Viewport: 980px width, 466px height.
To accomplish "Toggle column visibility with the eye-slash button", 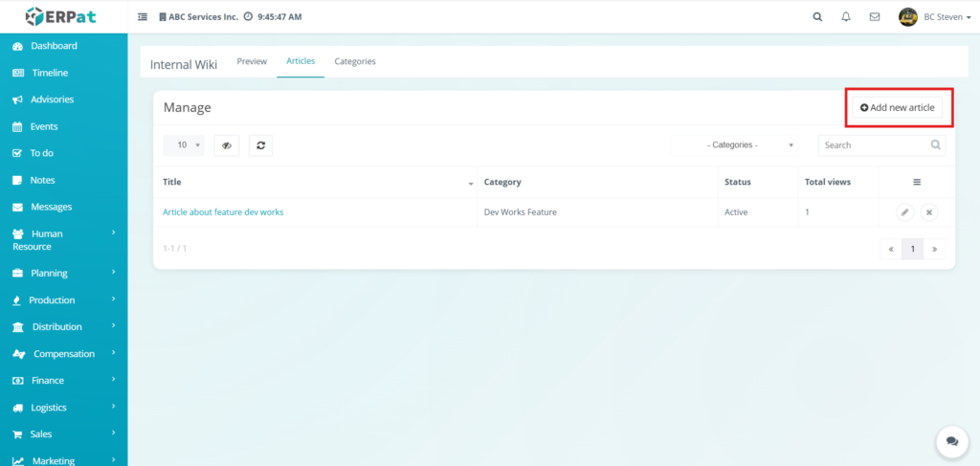I will 227,145.
